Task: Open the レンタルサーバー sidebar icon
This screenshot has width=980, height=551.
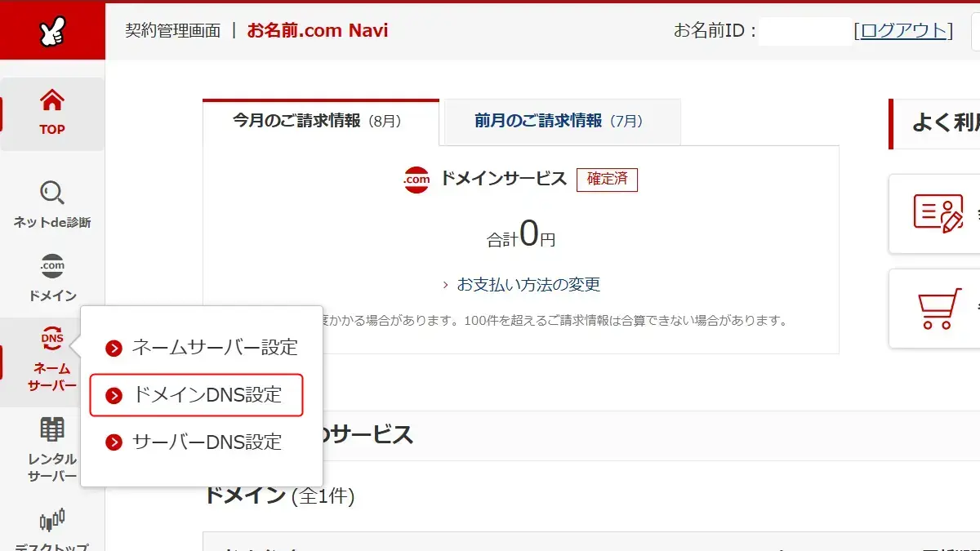Action: coord(52,429)
